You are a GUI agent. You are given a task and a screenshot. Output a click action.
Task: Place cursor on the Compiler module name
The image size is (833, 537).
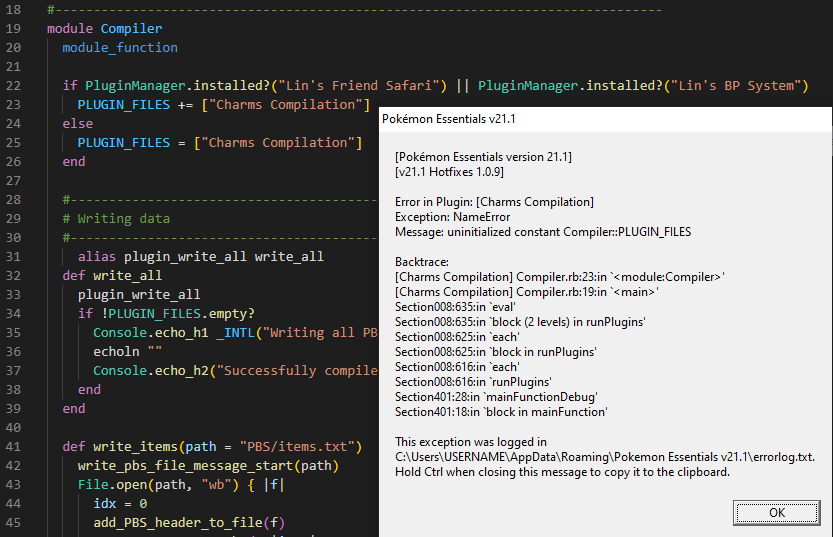(131, 29)
